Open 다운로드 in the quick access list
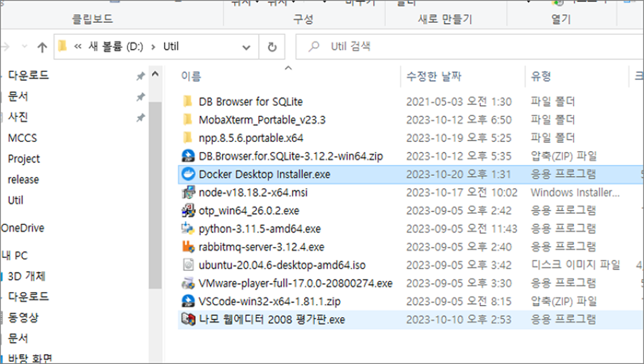 coord(28,75)
